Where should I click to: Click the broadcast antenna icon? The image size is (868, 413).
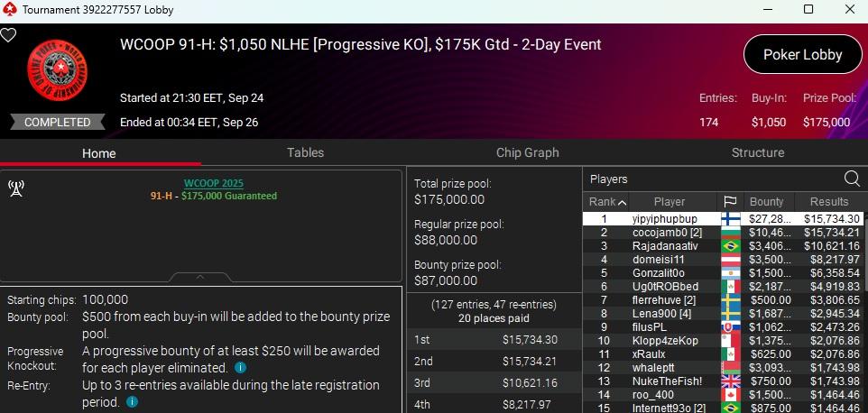[15, 188]
